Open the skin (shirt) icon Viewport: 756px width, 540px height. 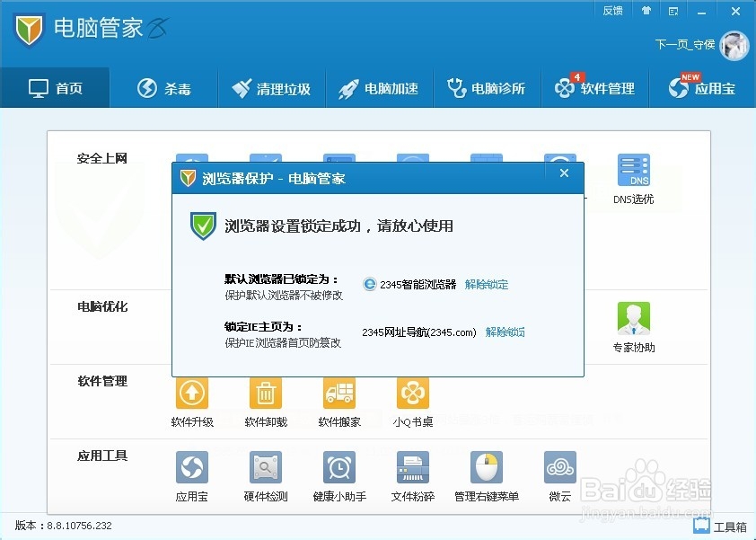(x=646, y=11)
